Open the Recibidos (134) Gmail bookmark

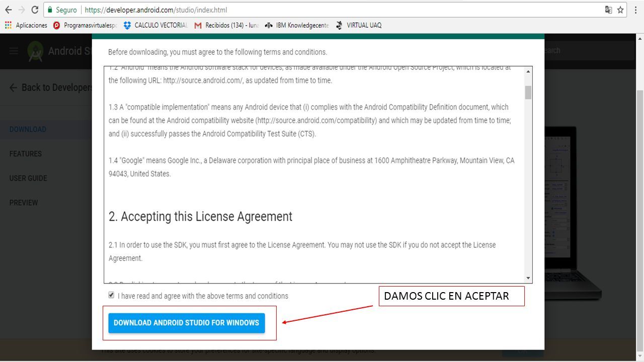(226, 25)
